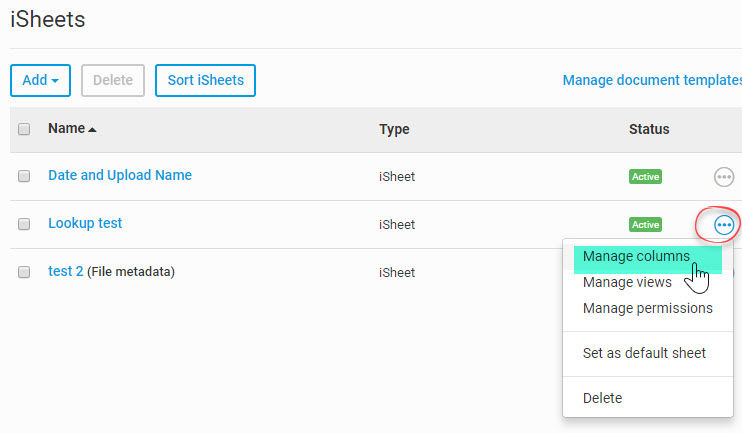
Task: Expand the Add dropdown button
Action: (x=40, y=80)
